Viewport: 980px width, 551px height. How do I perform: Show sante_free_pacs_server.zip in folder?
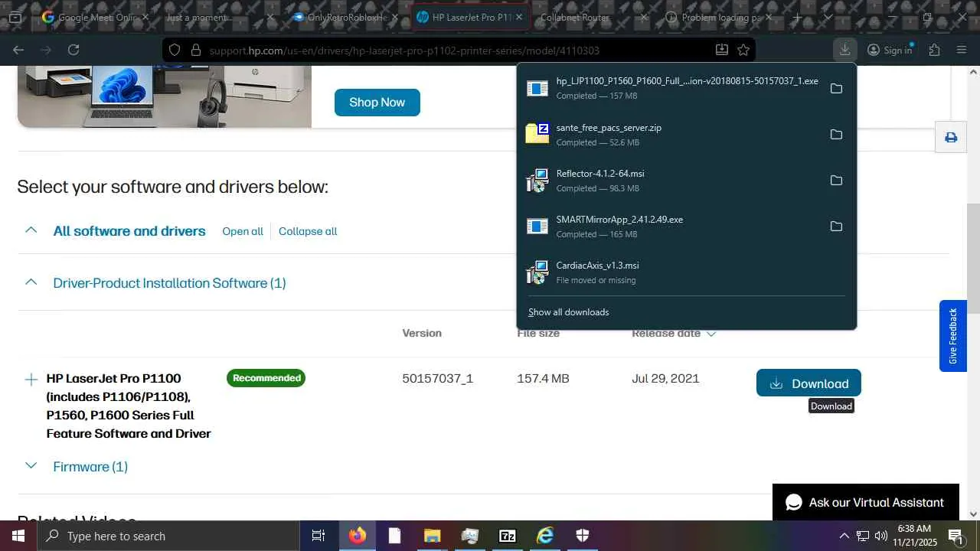click(836, 135)
